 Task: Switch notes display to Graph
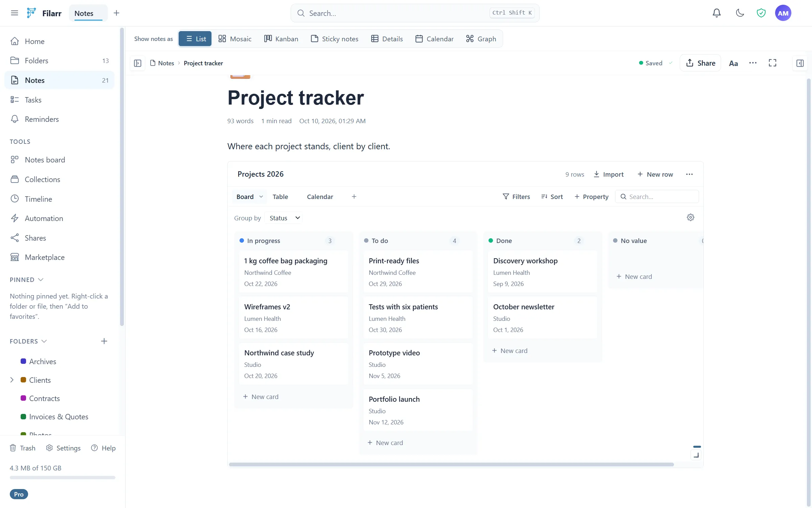point(481,39)
